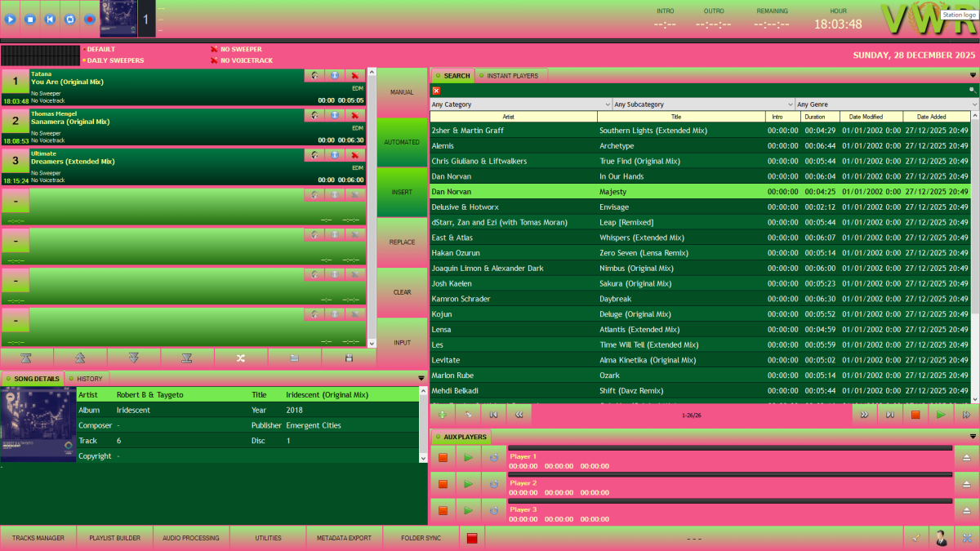This screenshot has width=980, height=551.
Task: Activate the INSERT mode button
Action: tap(400, 191)
